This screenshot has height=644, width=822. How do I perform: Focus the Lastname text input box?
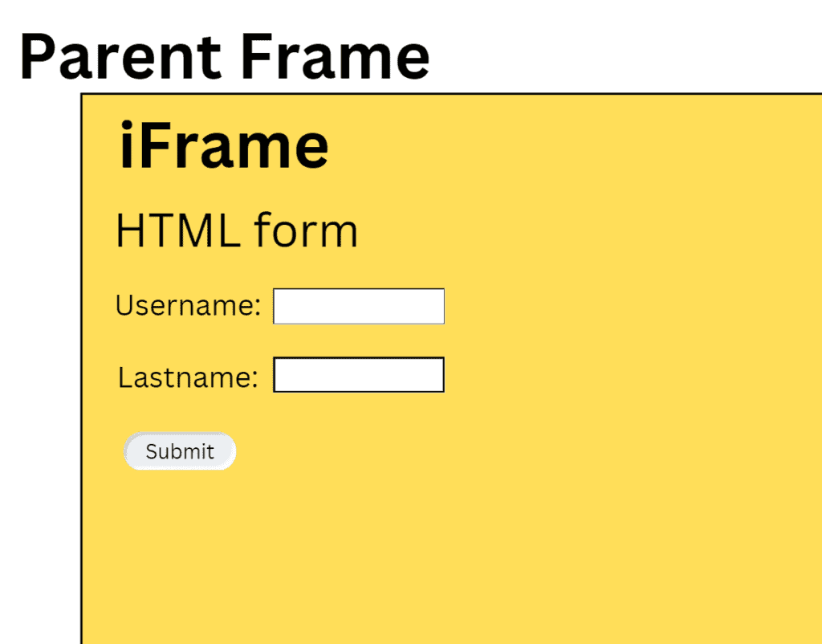[x=359, y=375]
